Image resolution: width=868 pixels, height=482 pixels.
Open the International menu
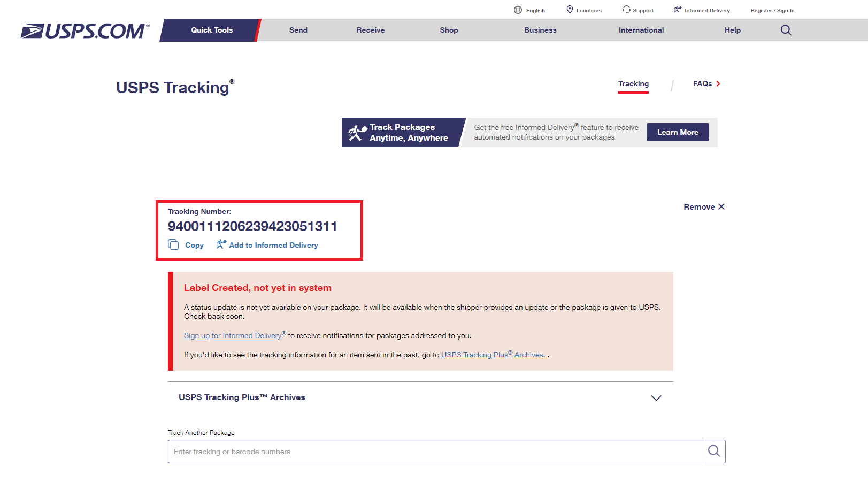click(x=641, y=30)
